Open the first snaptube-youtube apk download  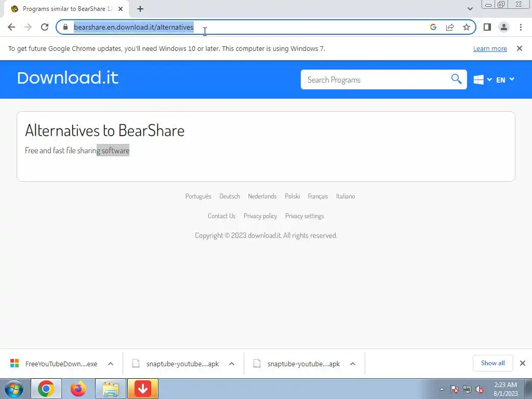[176, 364]
